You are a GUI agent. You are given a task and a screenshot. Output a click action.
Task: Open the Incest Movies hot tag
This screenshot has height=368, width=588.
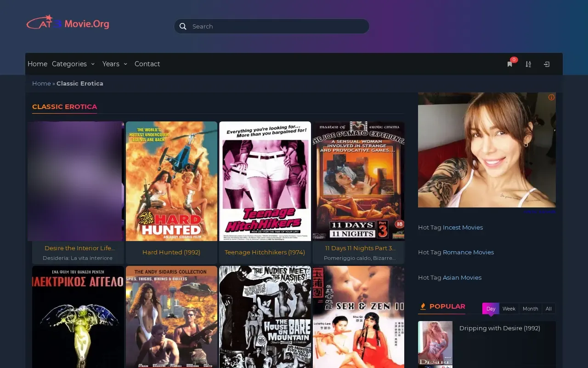point(463,227)
